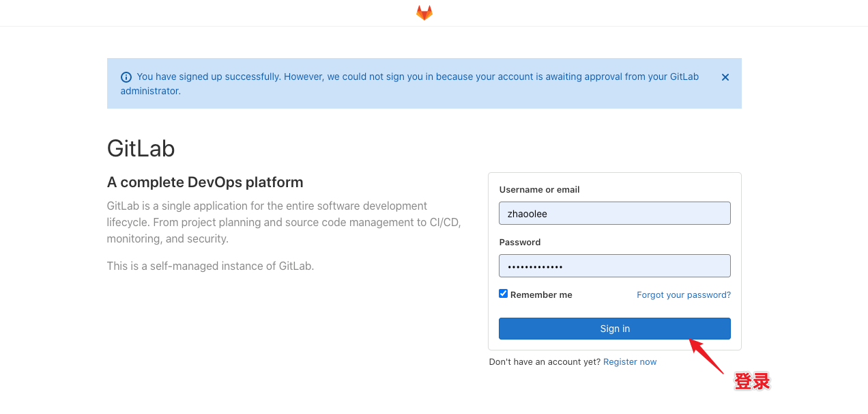868x414 pixels.
Task: Click the GitLab page heading
Action: tap(141, 148)
